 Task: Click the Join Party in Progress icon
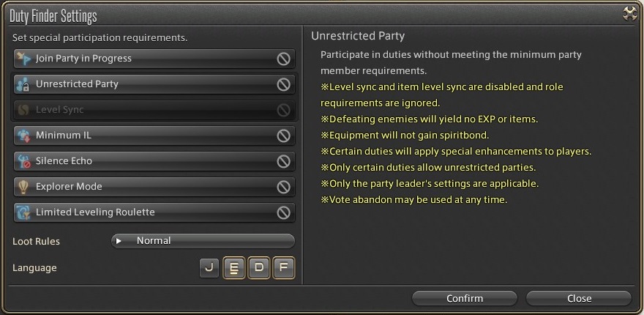(x=23, y=59)
